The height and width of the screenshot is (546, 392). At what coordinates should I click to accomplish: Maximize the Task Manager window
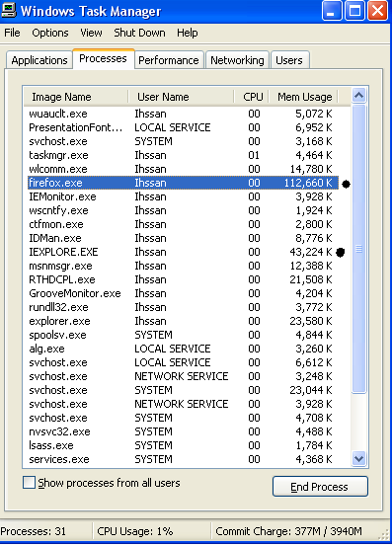pos(354,11)
